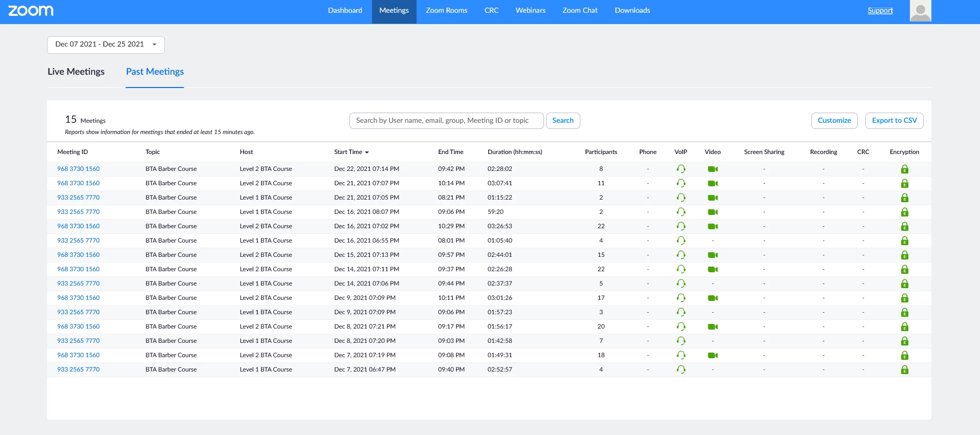Open the Support link

point(880,11)
